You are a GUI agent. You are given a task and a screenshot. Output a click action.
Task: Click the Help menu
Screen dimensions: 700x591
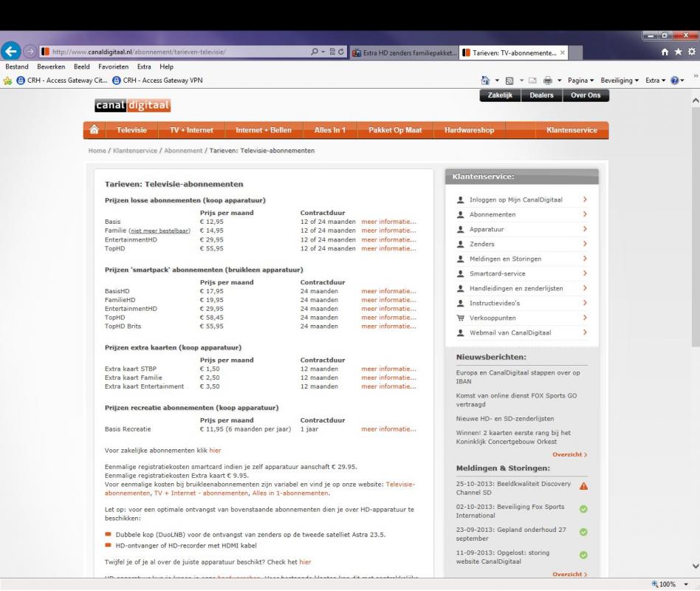167,66
